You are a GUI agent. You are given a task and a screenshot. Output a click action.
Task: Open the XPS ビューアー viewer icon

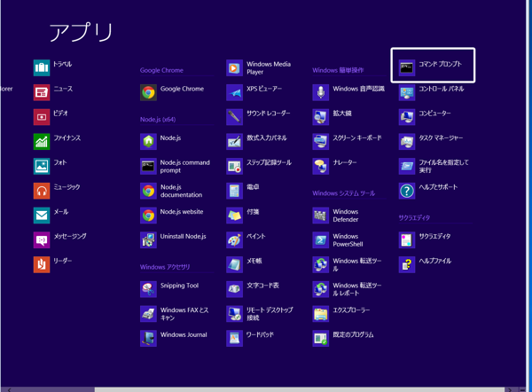(x=234, y=92)
